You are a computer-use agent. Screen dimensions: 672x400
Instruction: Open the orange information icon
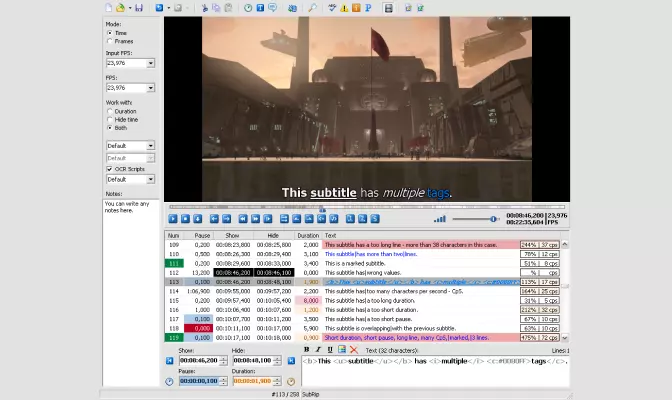coord(356,8)
